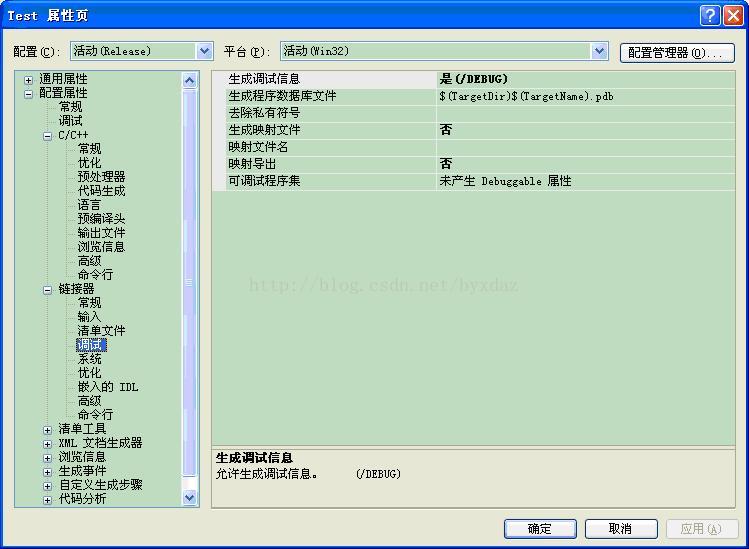
Task: Open the 配置 Release dropdown
Action: (204, 51)
